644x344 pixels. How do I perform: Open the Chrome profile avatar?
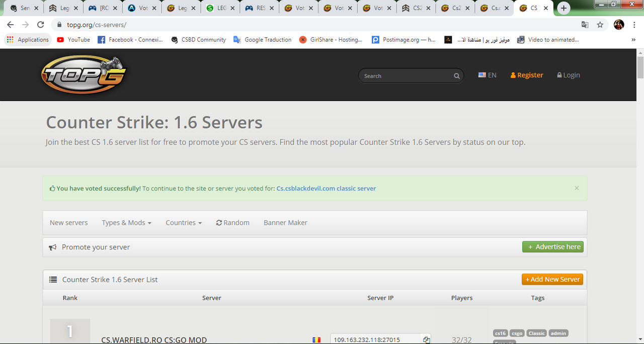click(x=619, y=25)
